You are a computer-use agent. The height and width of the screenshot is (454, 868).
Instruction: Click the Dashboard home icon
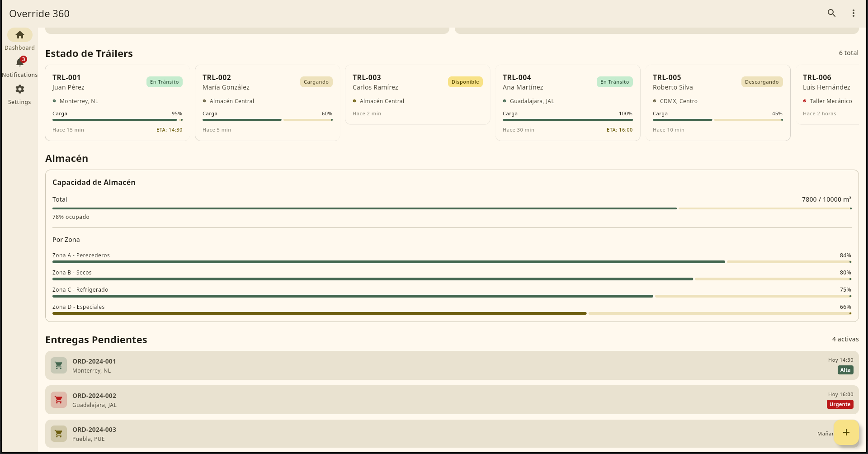point(20,35)
